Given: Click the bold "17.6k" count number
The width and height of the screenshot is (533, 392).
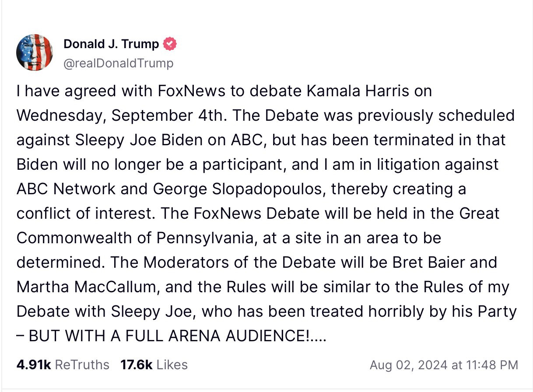Looking at the screenshot, I should (x=137, y=365).
